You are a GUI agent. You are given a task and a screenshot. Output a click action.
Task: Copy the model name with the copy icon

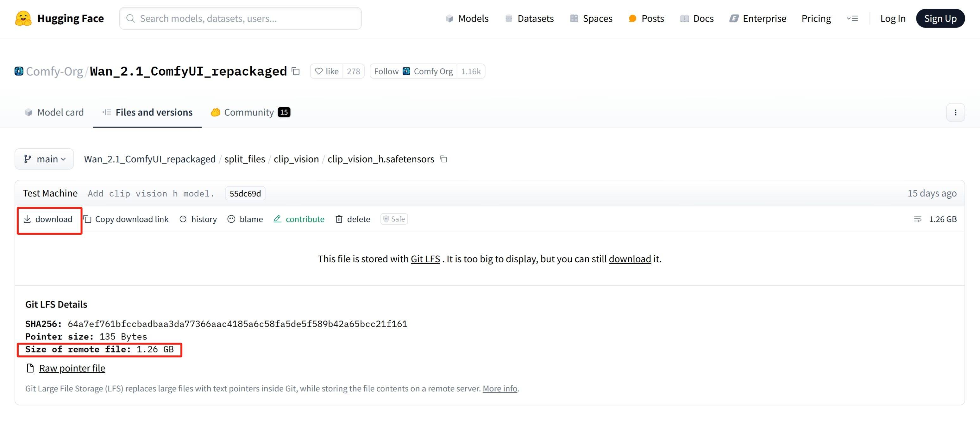coord(296,71)
